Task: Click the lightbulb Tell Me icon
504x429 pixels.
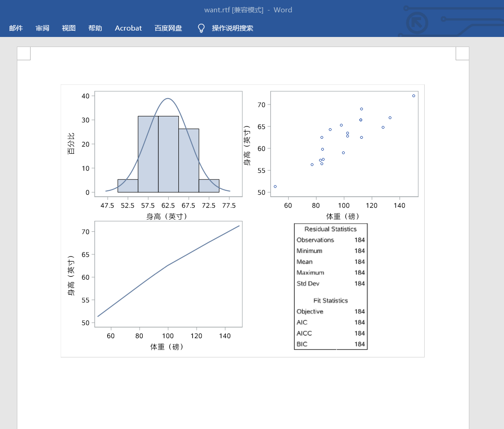Action: point(201,28)
